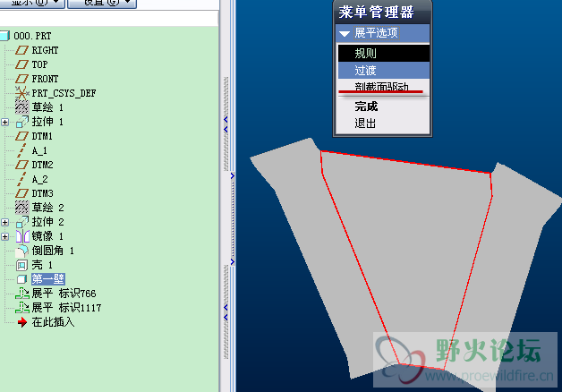Select 剖截面驱动 unbend option
Viewport: 562px width, 392px height.
[x=384, y=86]
